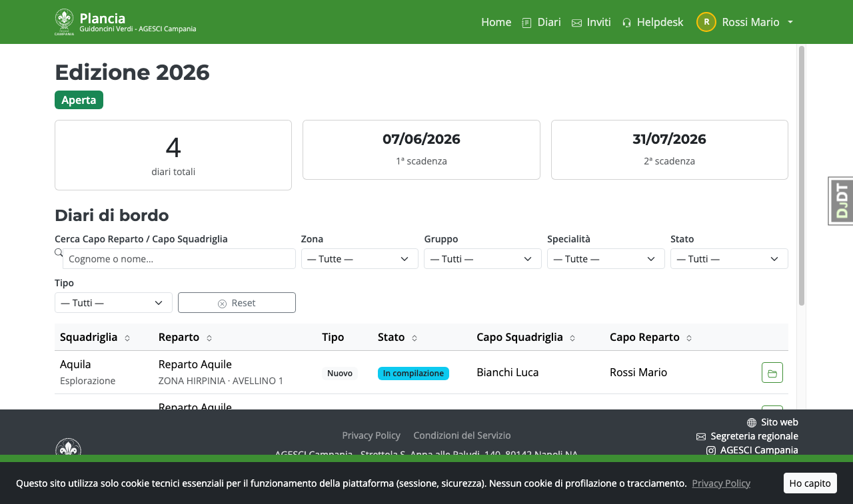The image size is (853, 504).
Task: Expand the Tipo filter dropdown
Action: click(x=113, y=303)
